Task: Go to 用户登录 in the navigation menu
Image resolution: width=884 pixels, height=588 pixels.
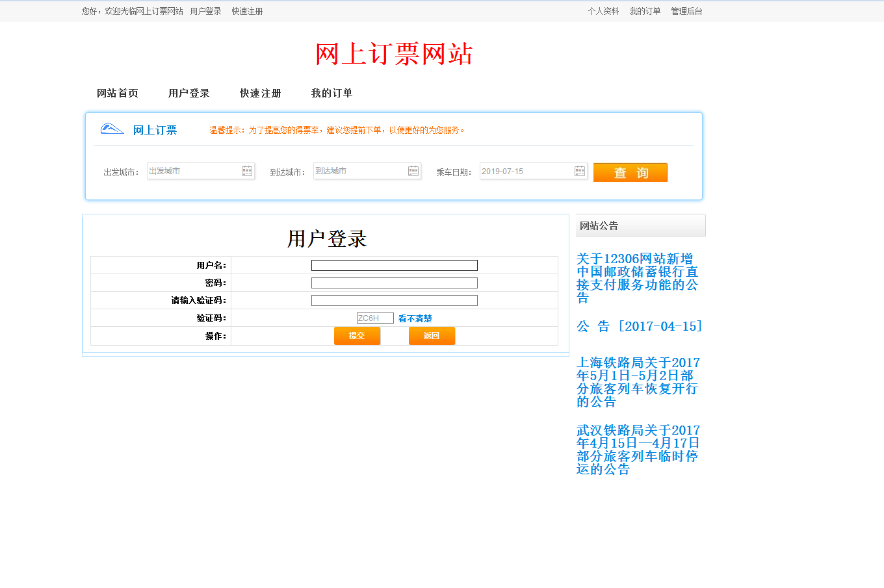Action: click(x=189, y=94)
